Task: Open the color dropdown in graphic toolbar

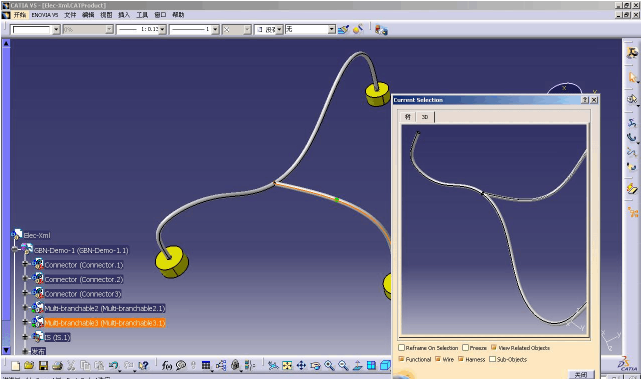Action: click(56, 29)
